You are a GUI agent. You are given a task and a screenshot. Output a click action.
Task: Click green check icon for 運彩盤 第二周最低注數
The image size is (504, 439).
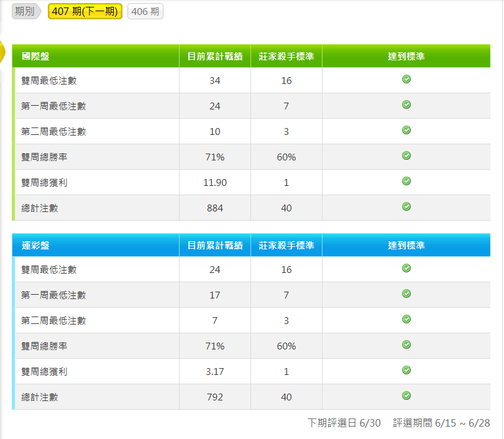(406, 319)
